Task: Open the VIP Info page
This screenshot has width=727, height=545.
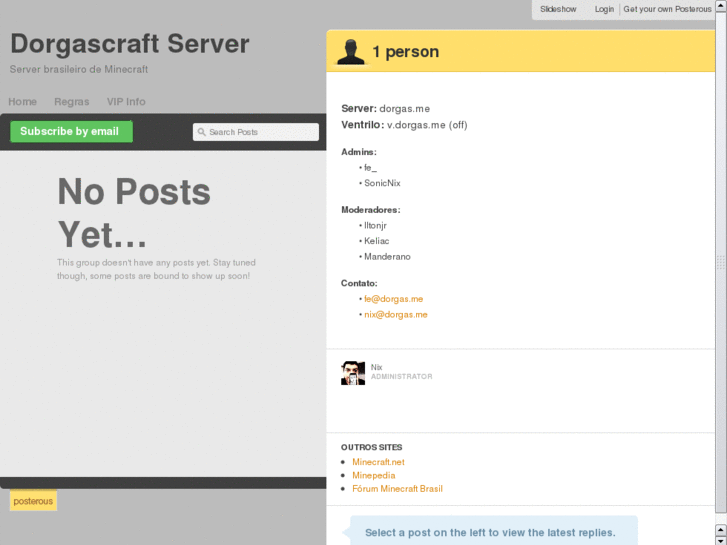Action: (x=126, y=102)
